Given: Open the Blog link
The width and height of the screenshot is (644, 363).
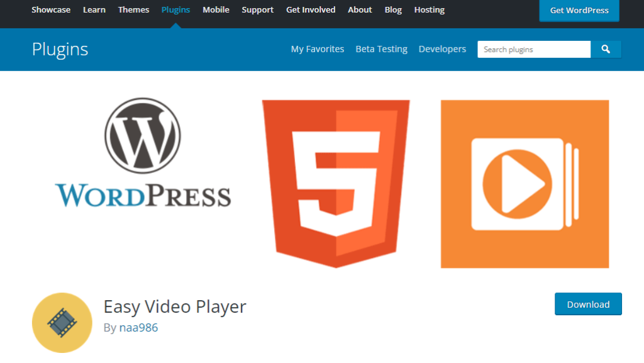Looking at the screenshot, I should pyautogui.click(x=393, y=10).
